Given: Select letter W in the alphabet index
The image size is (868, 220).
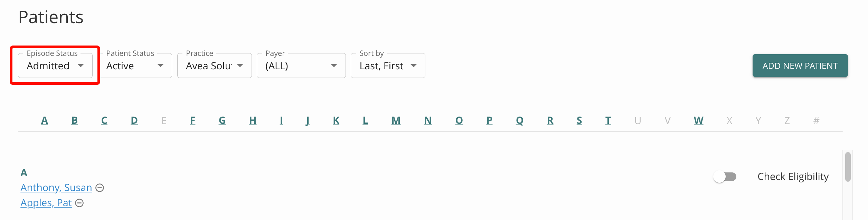Looking at the screenshot, I should point(699,120).
